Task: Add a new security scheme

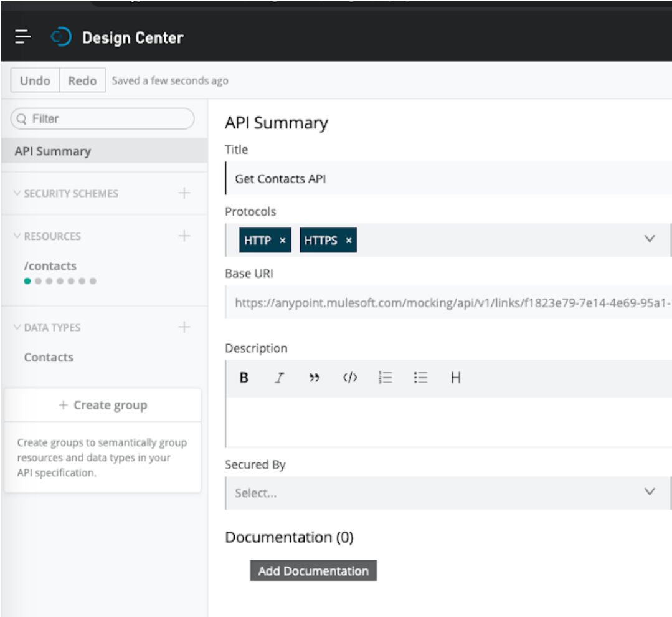Action: (184, 193)
